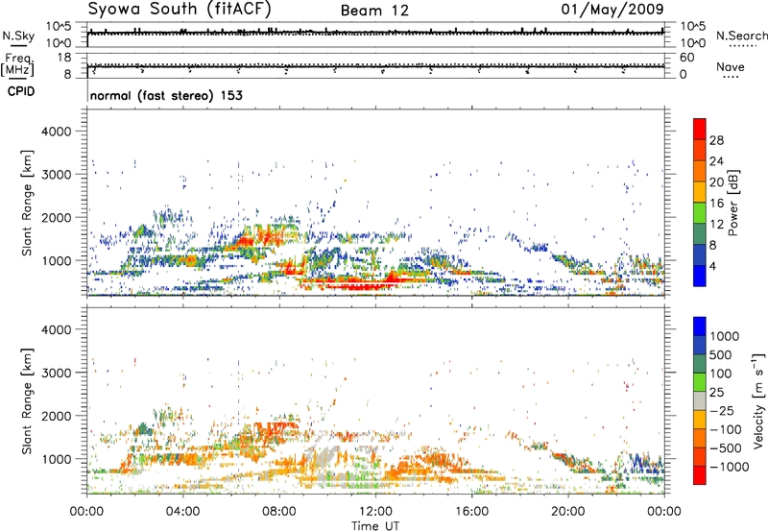Viewport: 768px width, 532px height.
Task: Click the 'Power [dB]' axis label
Action: (x=732, y=203)
